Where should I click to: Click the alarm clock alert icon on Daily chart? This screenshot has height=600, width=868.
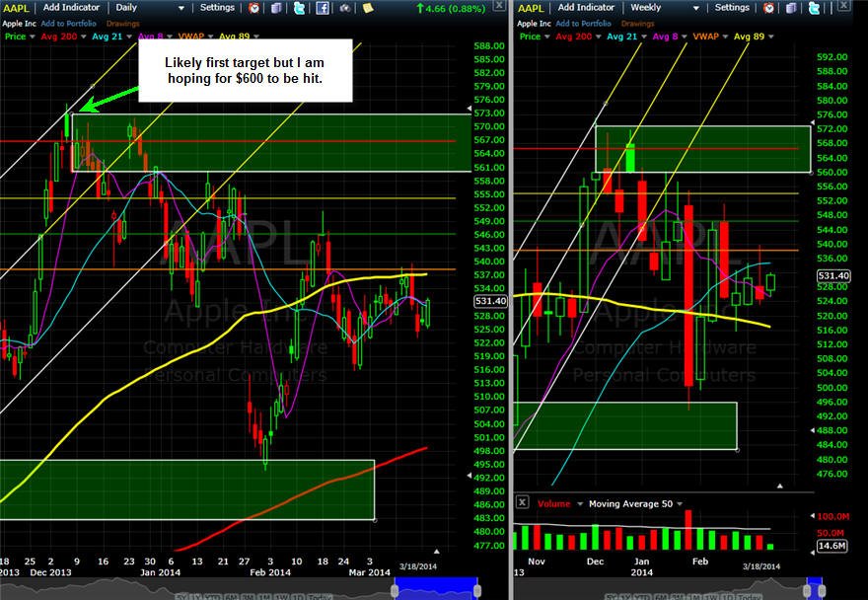254,8
